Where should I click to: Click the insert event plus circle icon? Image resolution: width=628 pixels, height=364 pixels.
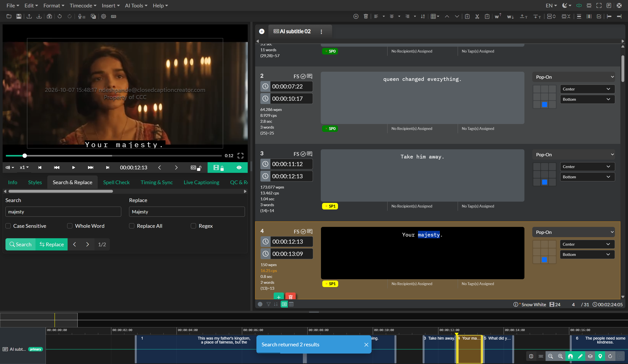pos(356,16)
